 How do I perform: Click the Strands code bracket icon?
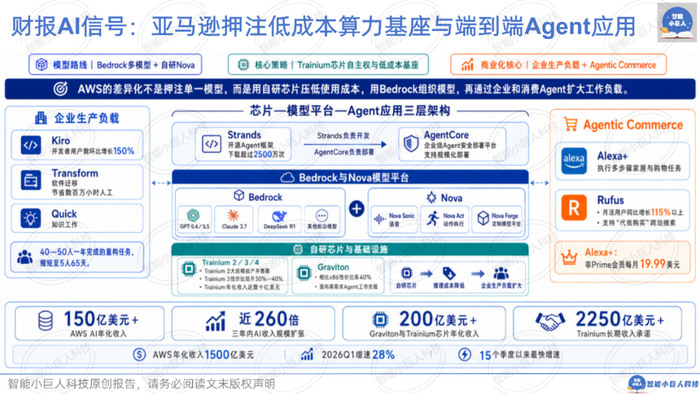click(x=212, y=144)
